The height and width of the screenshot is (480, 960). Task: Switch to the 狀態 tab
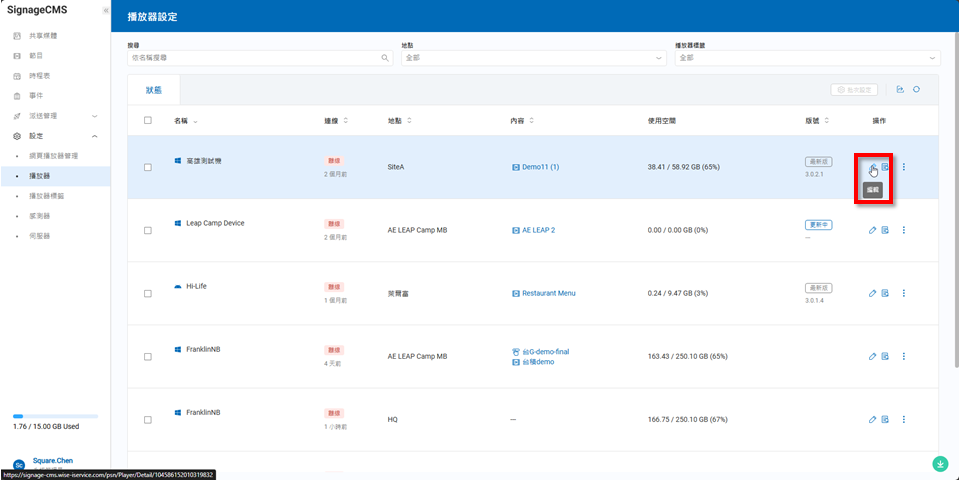pos(153,90)
